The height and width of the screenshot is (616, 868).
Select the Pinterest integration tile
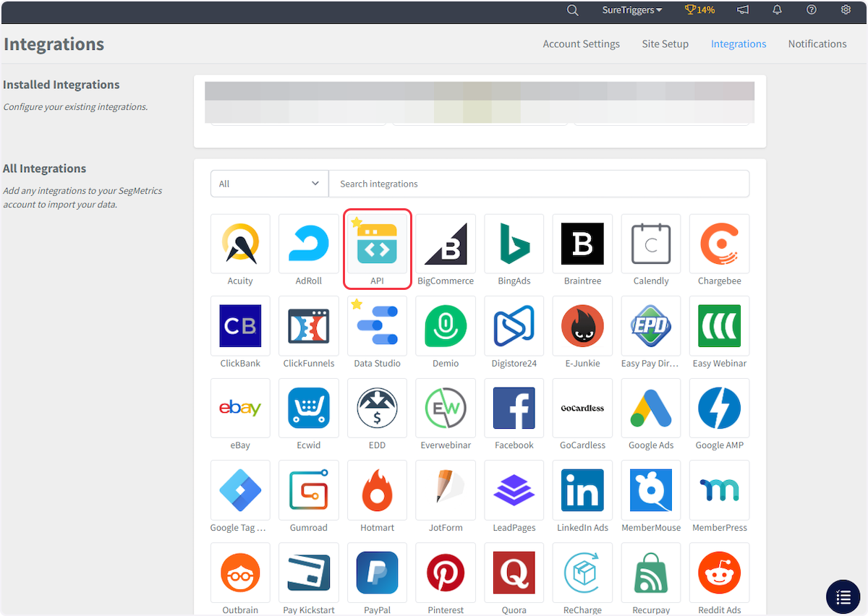click(x=446, y=573)
